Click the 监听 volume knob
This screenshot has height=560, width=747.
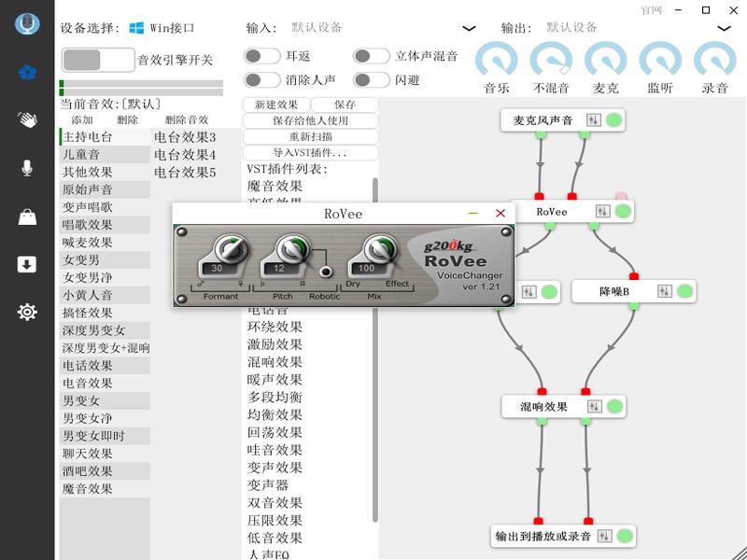[660, 61]
